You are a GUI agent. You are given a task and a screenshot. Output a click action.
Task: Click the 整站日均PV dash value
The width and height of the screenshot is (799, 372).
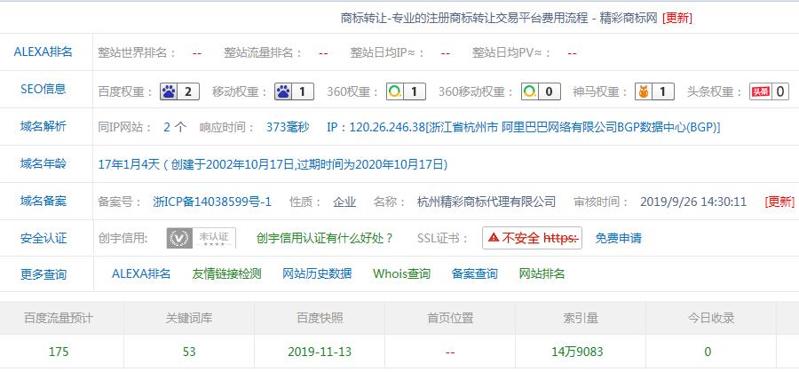[x=572, y=53]
